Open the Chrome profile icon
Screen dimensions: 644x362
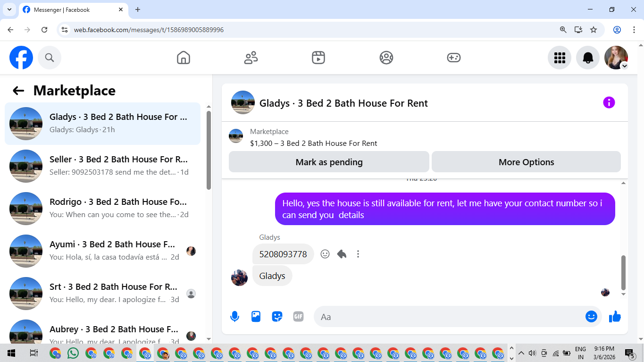(x=617, y=30)
